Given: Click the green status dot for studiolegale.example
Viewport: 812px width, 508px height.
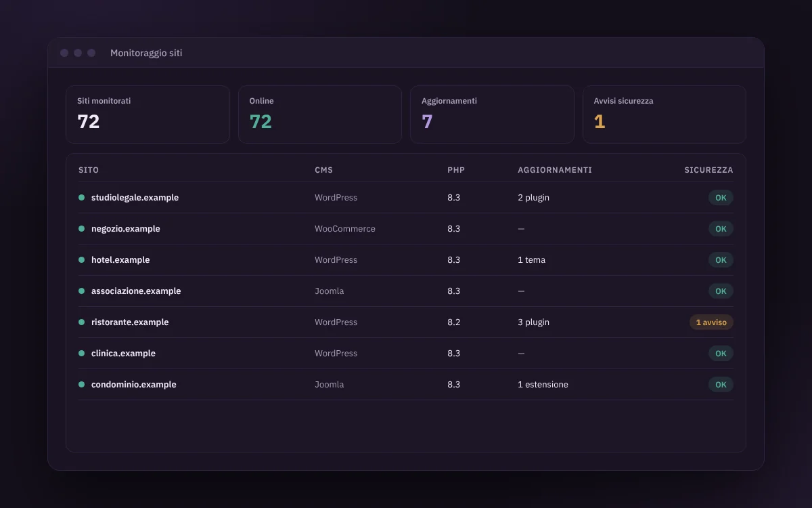Looking at the screenshot, I should pyautogui.click(x=81, y=198).
